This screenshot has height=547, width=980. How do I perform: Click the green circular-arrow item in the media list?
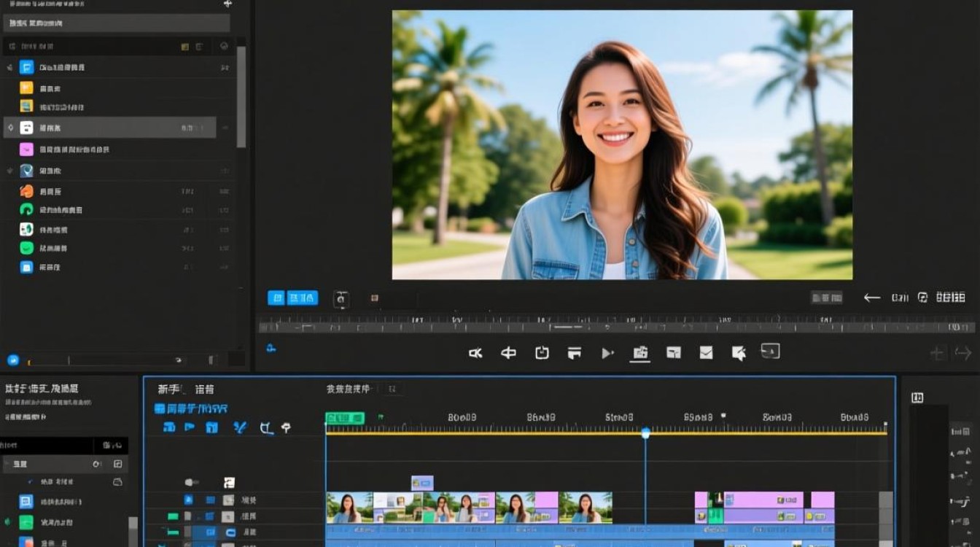click(26, 209)
